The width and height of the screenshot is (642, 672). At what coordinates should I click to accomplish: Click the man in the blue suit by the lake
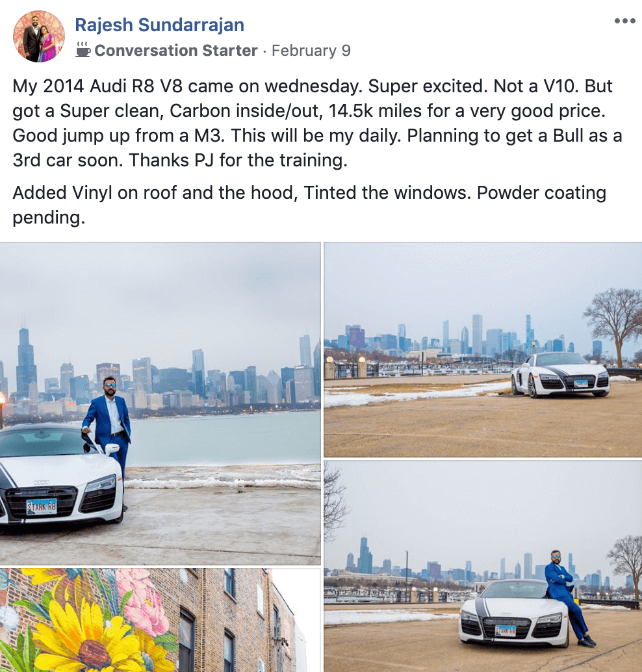click(108, 433)
